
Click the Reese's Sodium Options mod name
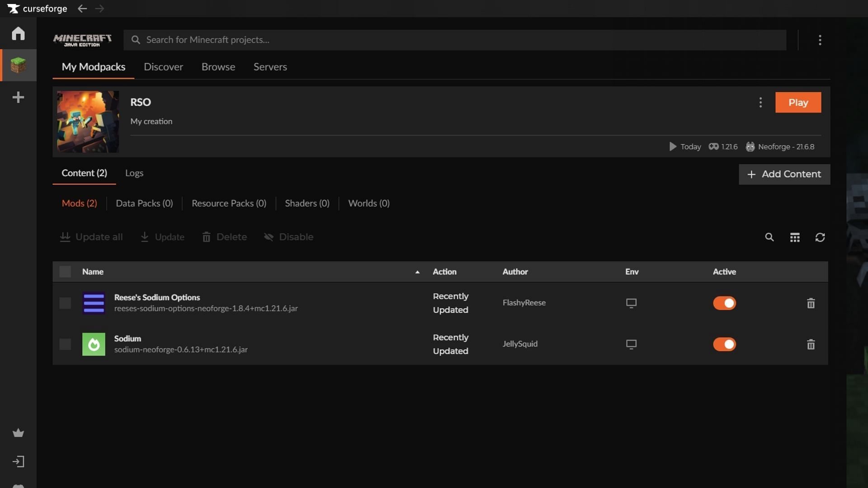[157, 297]
